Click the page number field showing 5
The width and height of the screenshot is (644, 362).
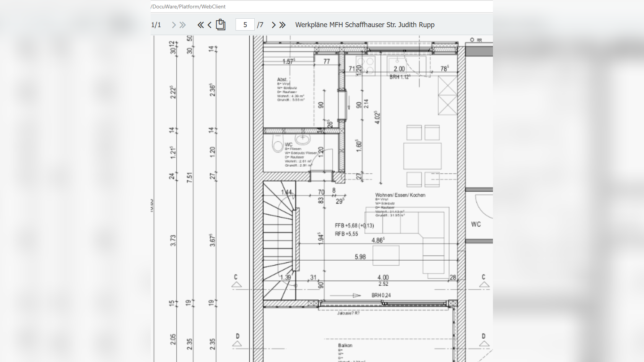245,25
